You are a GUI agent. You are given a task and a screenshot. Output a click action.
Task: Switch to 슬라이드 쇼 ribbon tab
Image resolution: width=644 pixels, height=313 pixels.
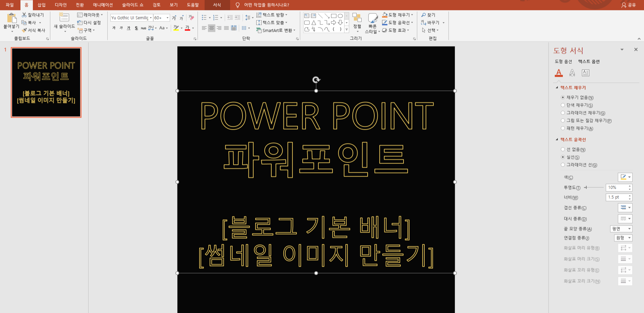pos(133,5)
